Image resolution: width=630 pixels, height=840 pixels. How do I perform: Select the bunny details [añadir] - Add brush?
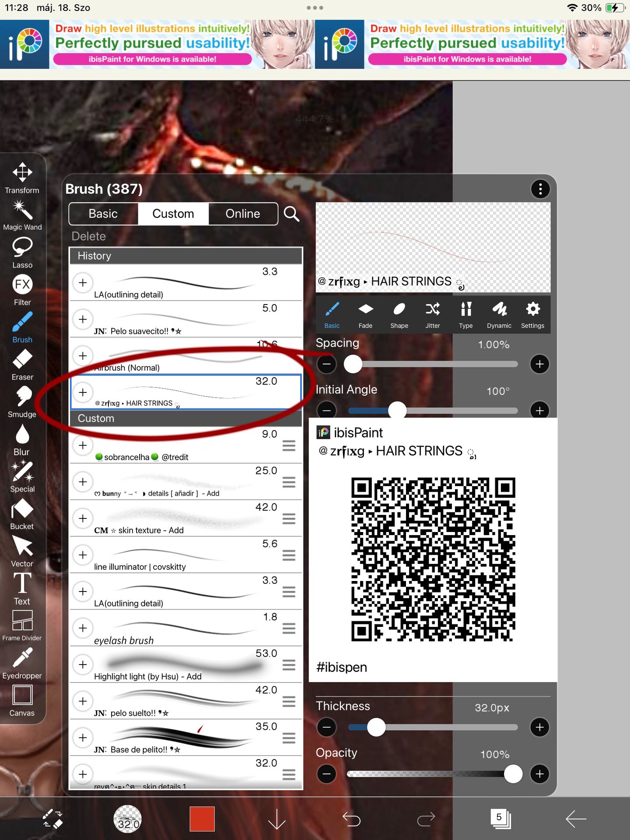pos(185,482)
